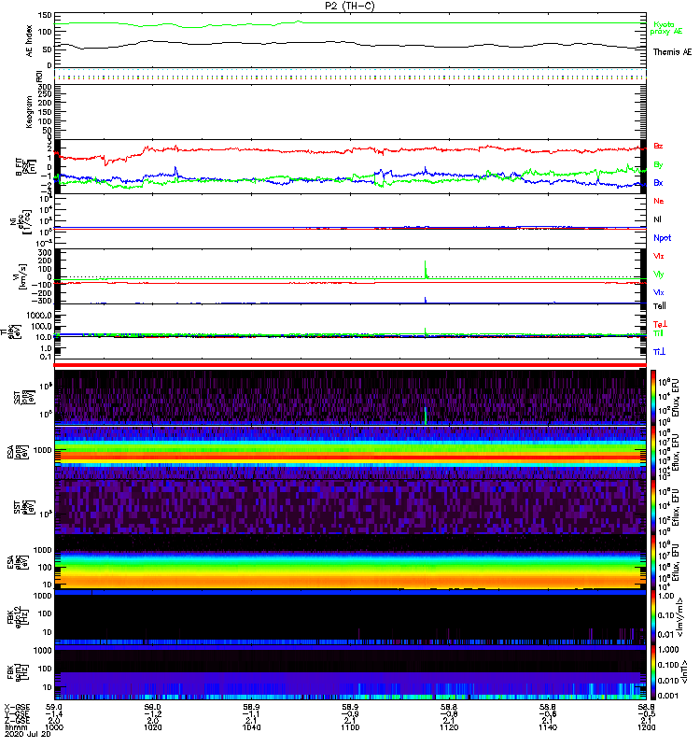Click the red Viz velocity legend label
The height and width of the screenshot is (747, 700).
point(658,256)
